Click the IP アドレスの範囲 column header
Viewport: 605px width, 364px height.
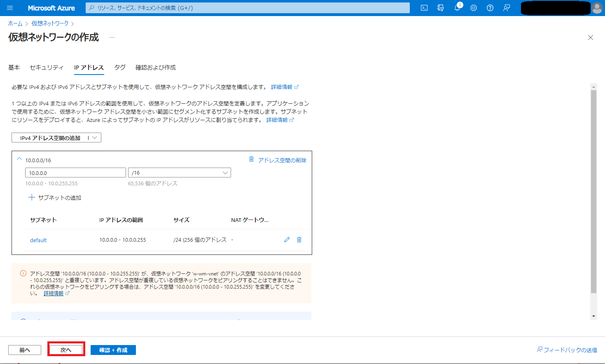[121, 220]
